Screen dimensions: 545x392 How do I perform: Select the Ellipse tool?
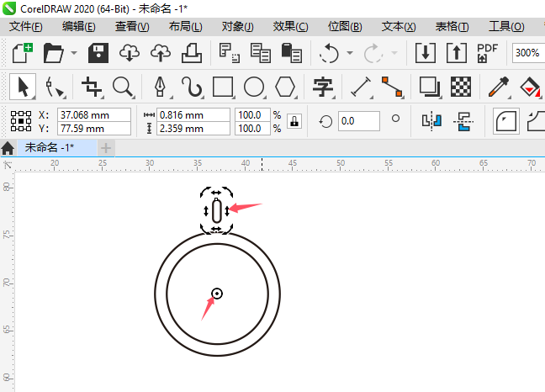254,87
